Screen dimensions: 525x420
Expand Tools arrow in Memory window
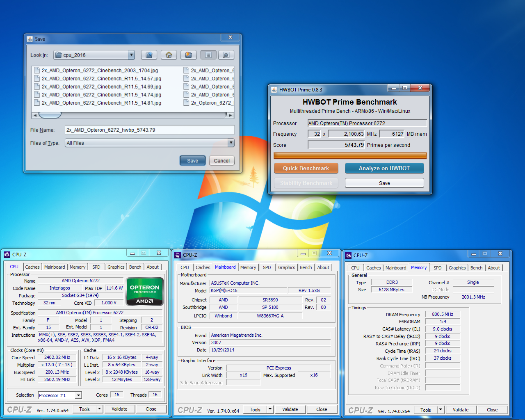click(441, 410)
